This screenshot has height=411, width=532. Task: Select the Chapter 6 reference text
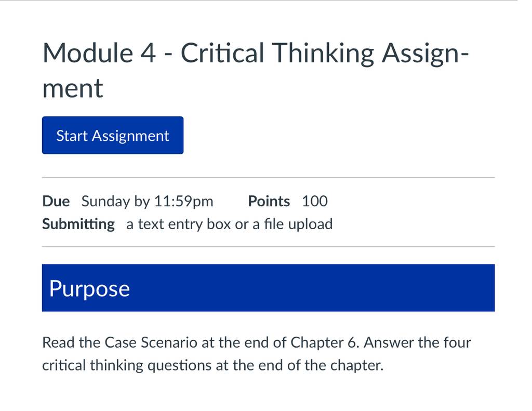(x=325, y=342)
